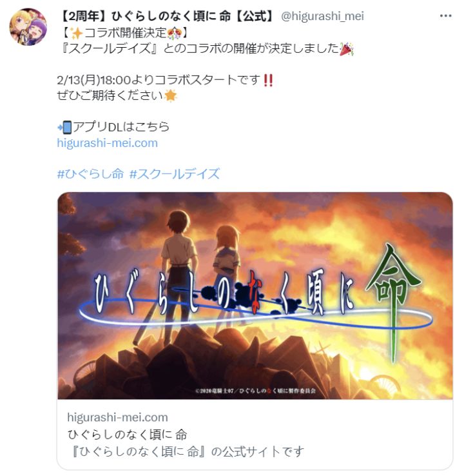Click the red double exclamation mark emoji
464x476 pixels.
tap(268, 80)
